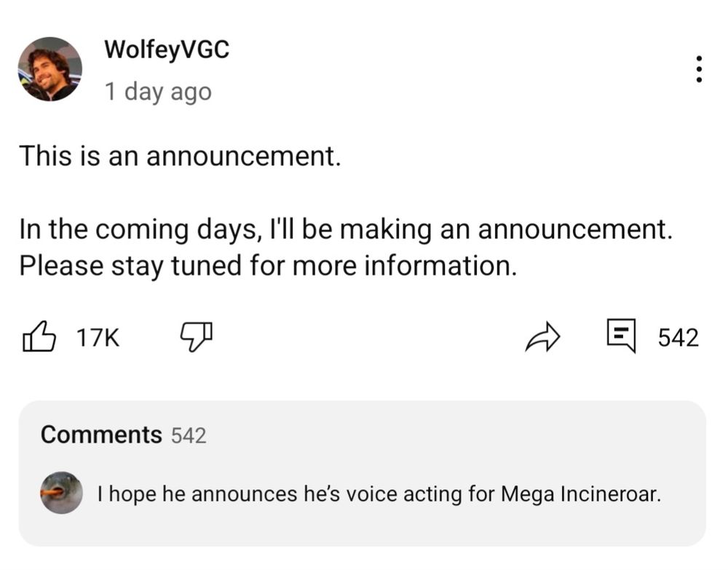Expand the Comments section header
The image size is (728, 570).
click(101, 435)
